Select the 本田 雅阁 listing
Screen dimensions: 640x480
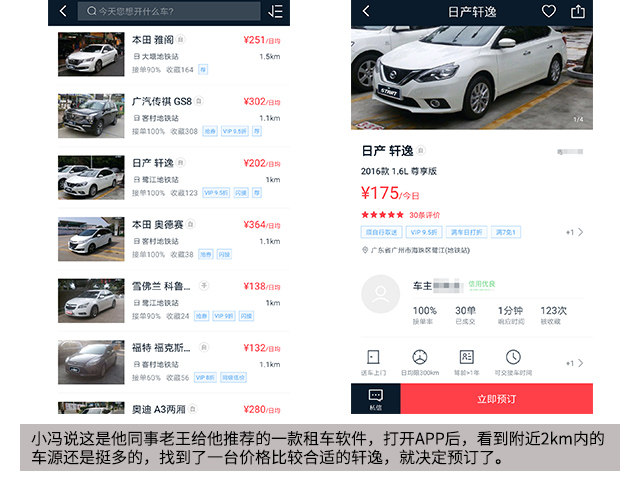pos(170,55)
